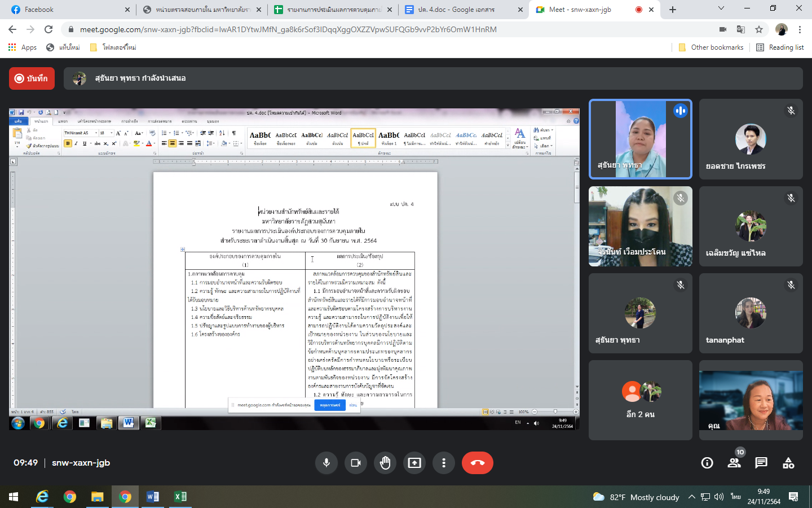The width and height of the screenshot is (812, 508).
Task: Turn off the camera
Action: 356,463
